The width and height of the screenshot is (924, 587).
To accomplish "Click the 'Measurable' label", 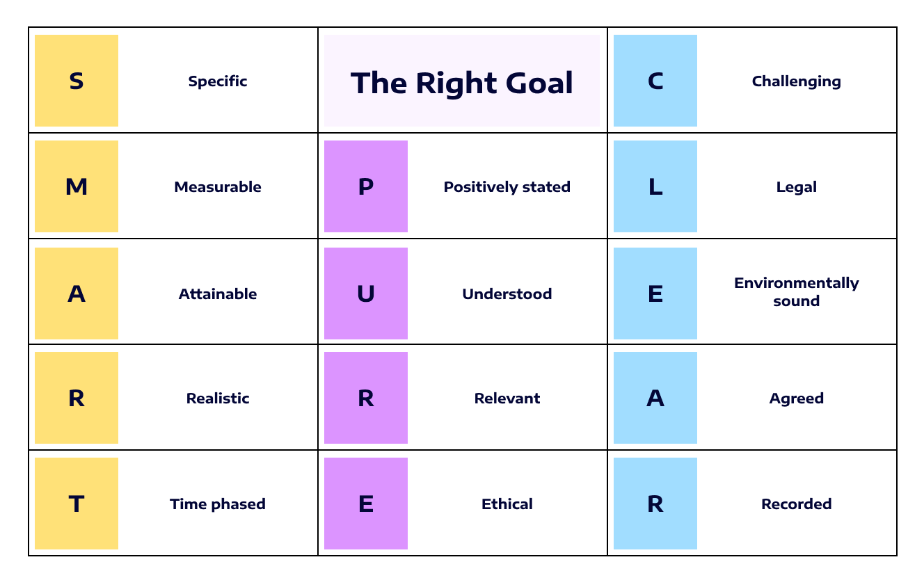I will pyautogui.click(x=218, y=187).
